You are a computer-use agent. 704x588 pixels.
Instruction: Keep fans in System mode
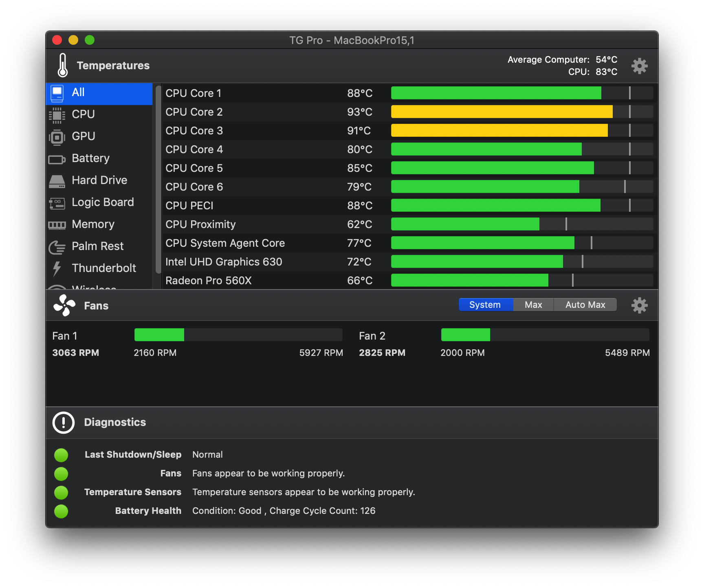pyautogui.click(x=485, y=305)
